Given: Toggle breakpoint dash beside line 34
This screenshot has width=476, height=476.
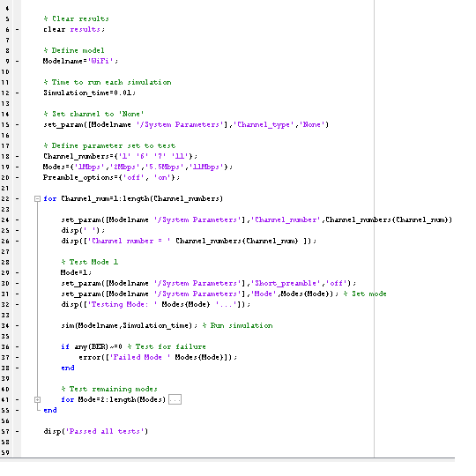Looking at the screenshot, I should pos(18,326).
